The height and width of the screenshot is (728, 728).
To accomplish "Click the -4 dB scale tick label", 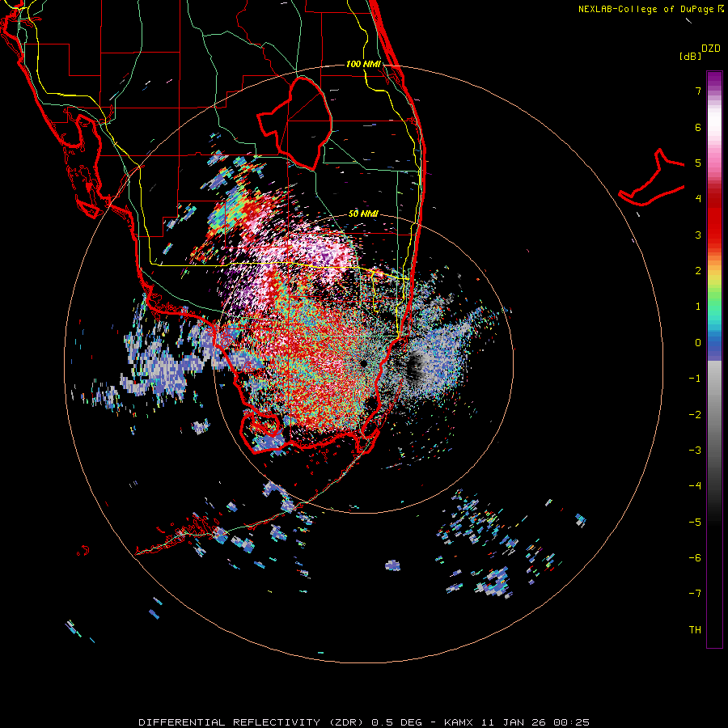I will [695, 486].
